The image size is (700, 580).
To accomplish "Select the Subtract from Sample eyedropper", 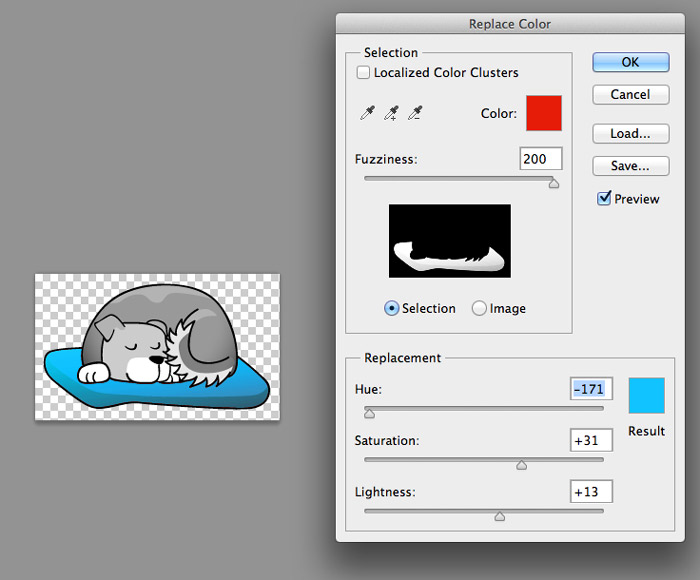I will [x=414, y=114].
